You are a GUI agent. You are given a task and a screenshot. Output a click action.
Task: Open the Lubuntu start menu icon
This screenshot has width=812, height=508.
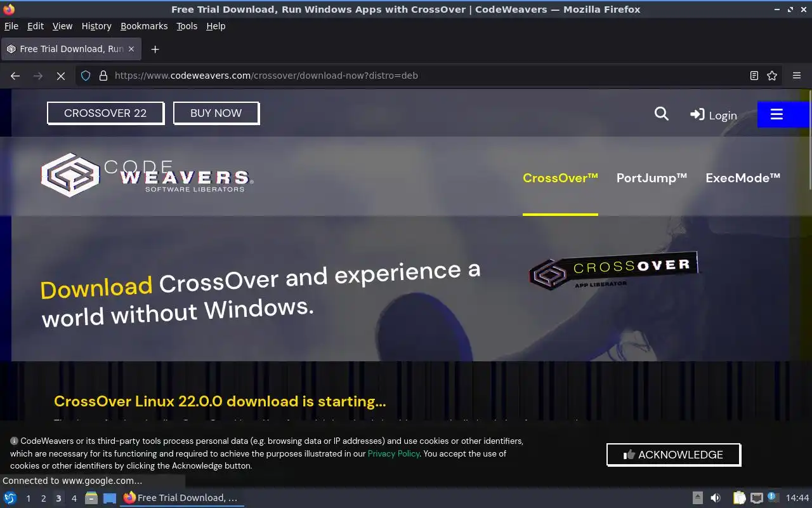(10, 498)
